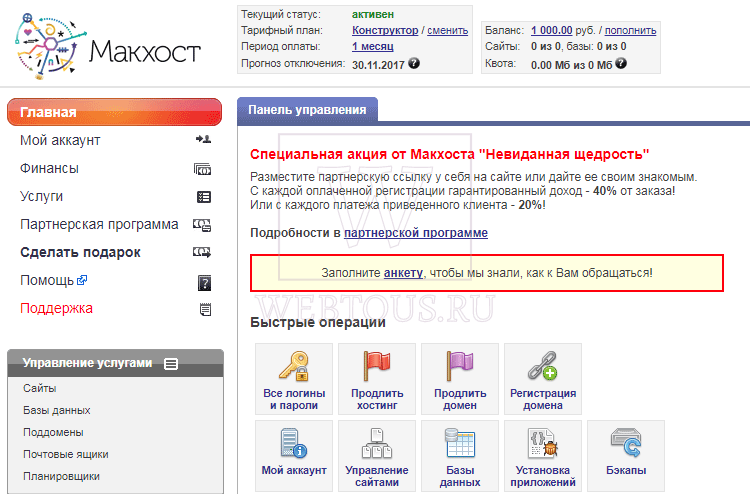
Task: Open Базы данных in Управление услугами list
Action: click(56, 410)
